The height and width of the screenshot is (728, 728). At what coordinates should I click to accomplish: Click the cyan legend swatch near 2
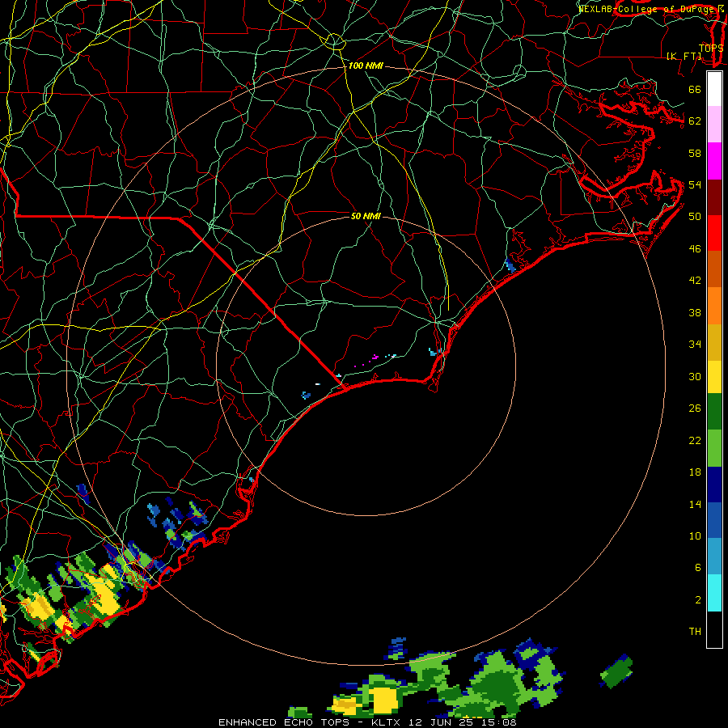tap(714, 593)
